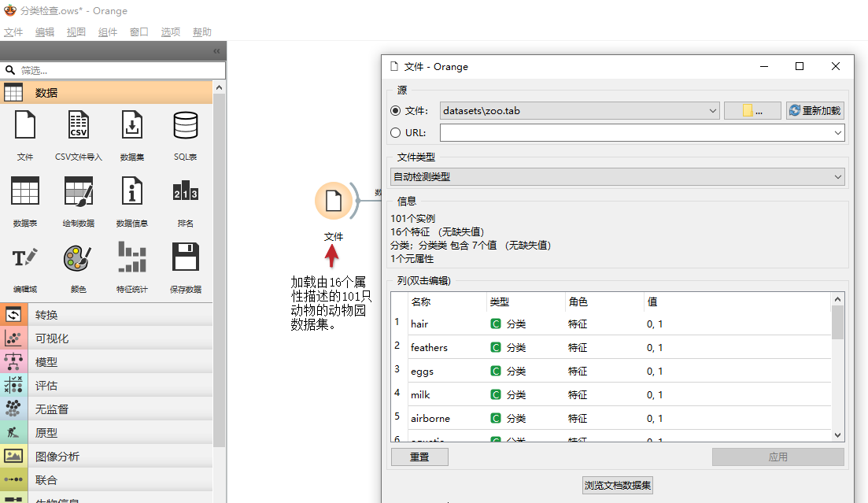Viewport: 868px width, 503px height.
Task: Click the 重新加载 reload button
Action: pos(814,111)
